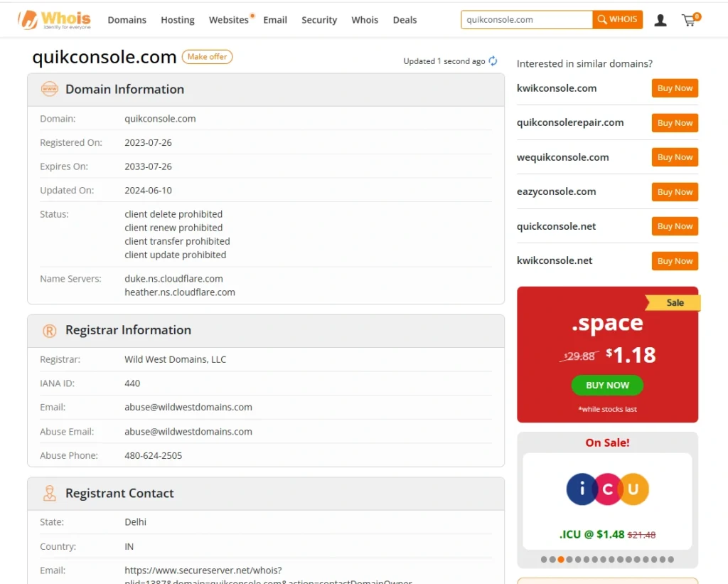Image resolution: width=728 pixels, height=584 pixels.
Task: Select the active orange carousel dot
Action: pyautogui.click(x=561, y=559)
